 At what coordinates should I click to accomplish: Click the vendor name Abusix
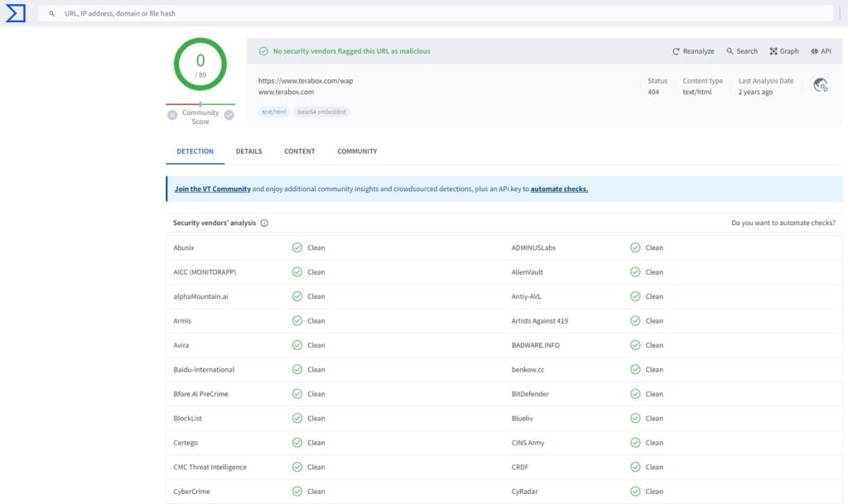184,248
